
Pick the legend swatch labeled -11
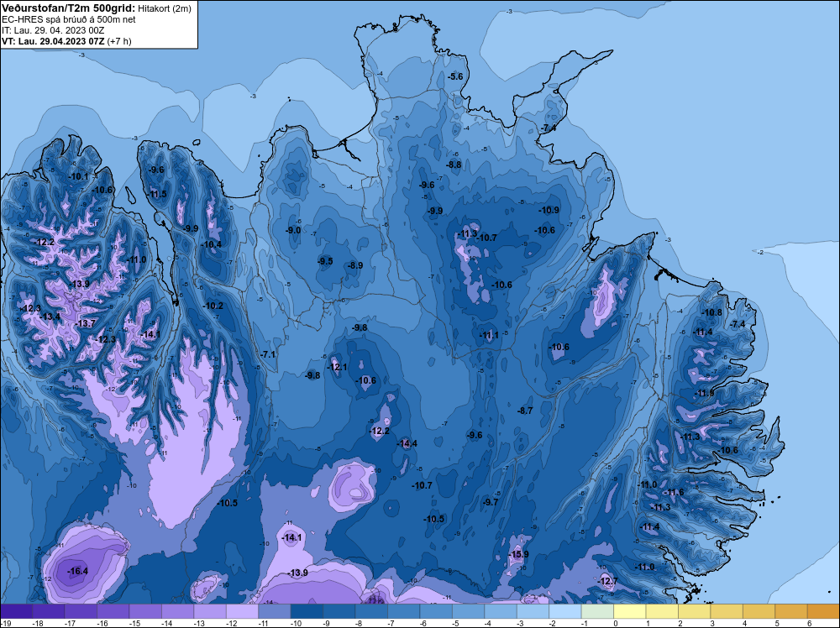[275, 611]
